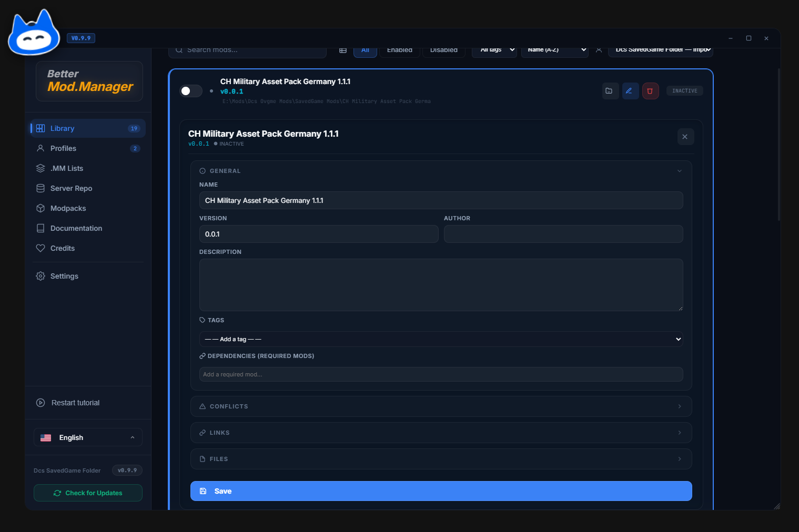Open the Modpacks section
799x532 pixels.
tap(88, 208)
